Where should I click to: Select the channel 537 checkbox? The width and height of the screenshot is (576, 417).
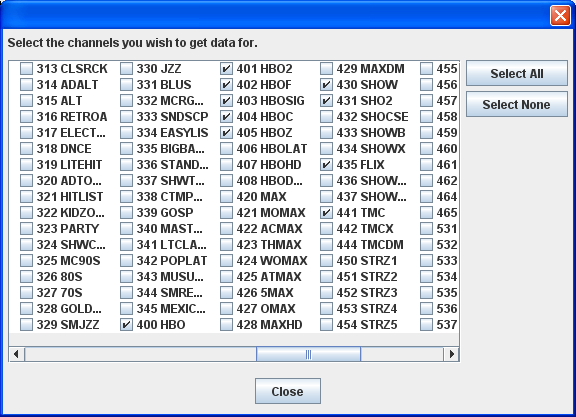click(x=426, y=325)
